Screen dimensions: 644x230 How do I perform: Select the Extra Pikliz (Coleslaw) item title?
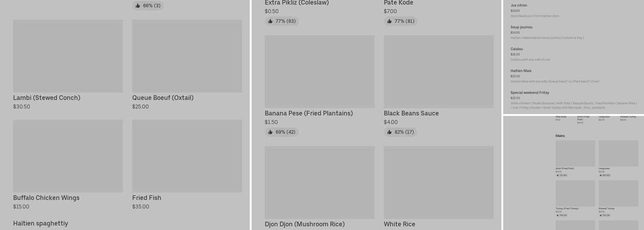(x=297, y=3)
